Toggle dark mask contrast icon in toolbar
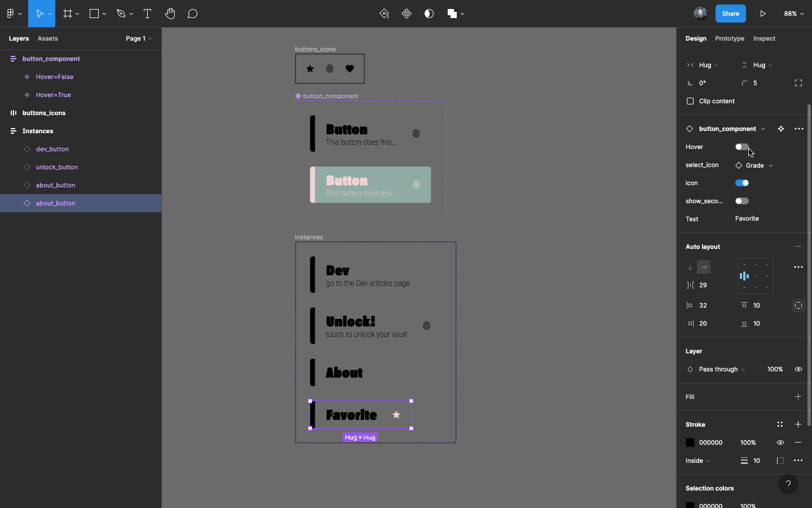 (x=429, y=14)
